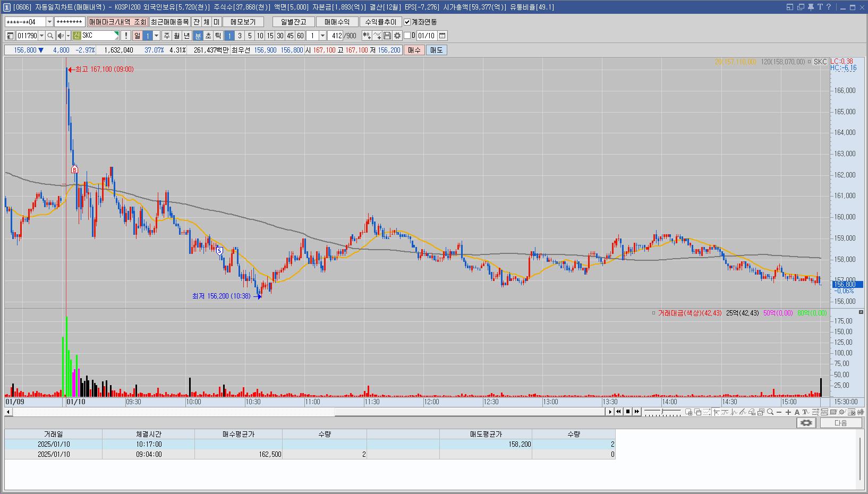Screen dimensions: 868x494
Task: Click the exclamation mark alert icon
Action: (x=125, y=36)
